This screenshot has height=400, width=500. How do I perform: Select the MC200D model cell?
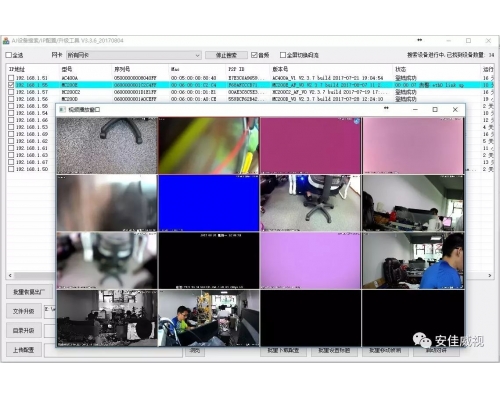70,99
